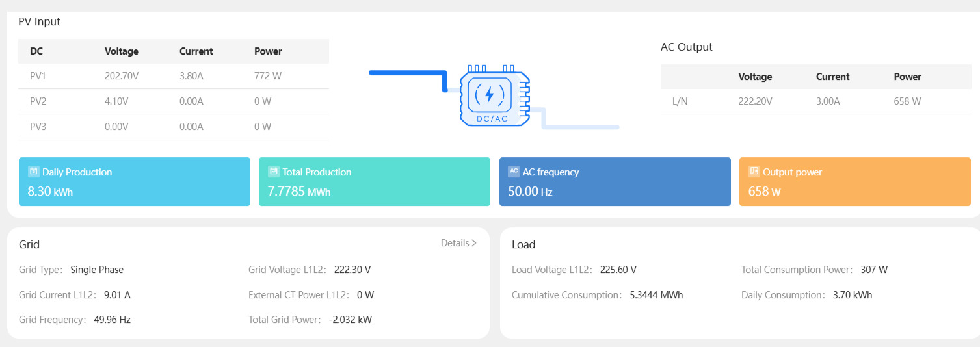The image size is (980, 347).
Task: Click the Total Production calendar icon
Action: click(x=274, y=172)
